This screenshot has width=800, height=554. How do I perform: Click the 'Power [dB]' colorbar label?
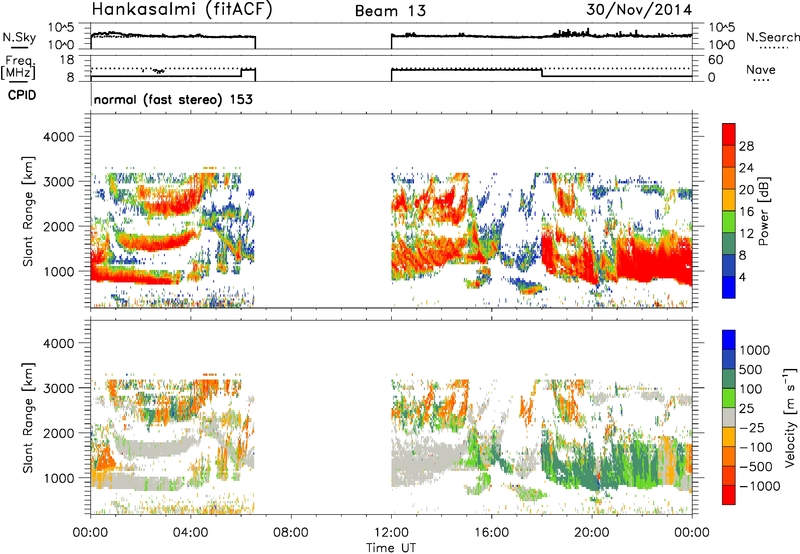click(x=763, y=211)
